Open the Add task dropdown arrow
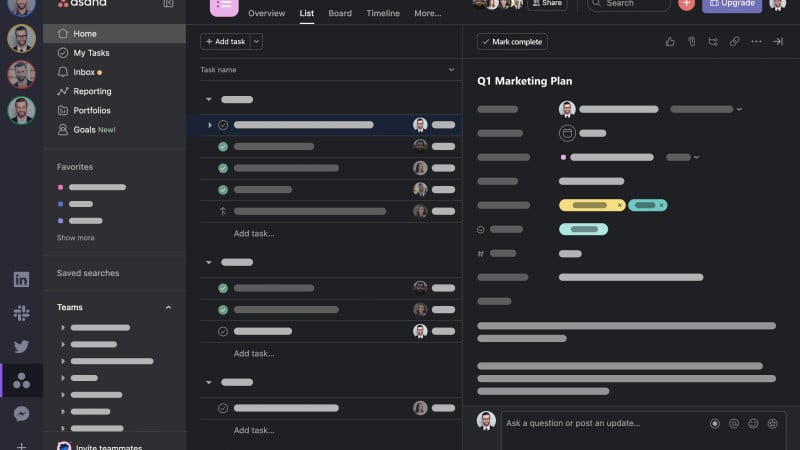The image size is (800, 450). [x=256, y=41]
